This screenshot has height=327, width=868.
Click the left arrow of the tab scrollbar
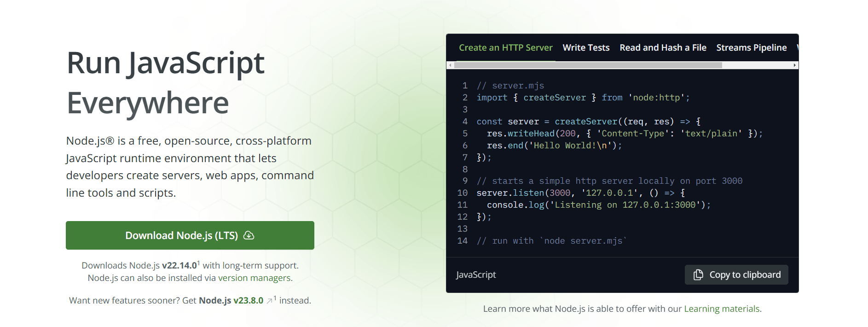450,65
